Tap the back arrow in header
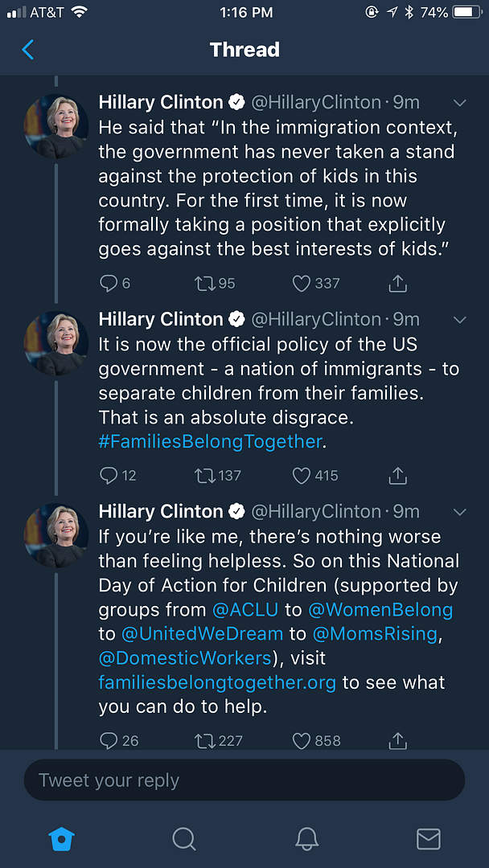 click(x=28, y=50)
